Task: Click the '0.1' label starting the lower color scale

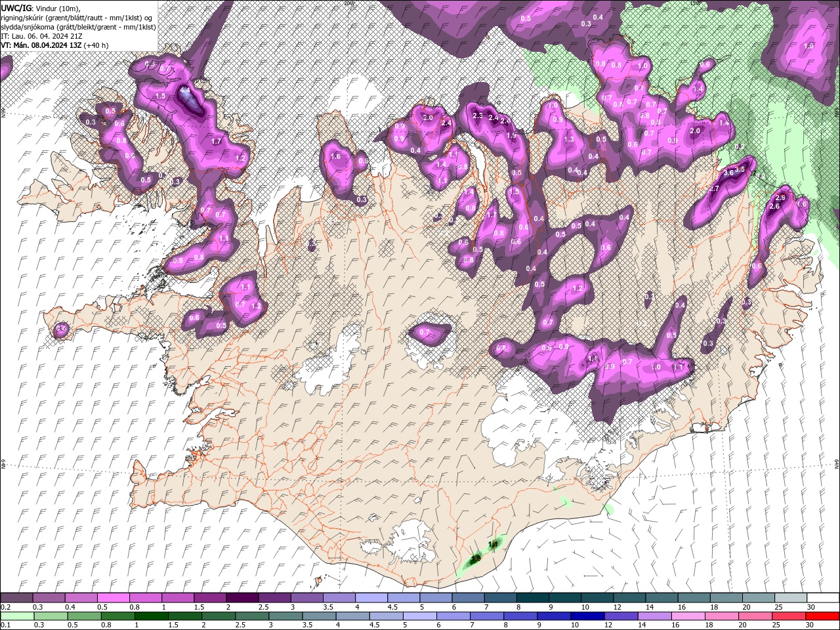Action: 6,625
